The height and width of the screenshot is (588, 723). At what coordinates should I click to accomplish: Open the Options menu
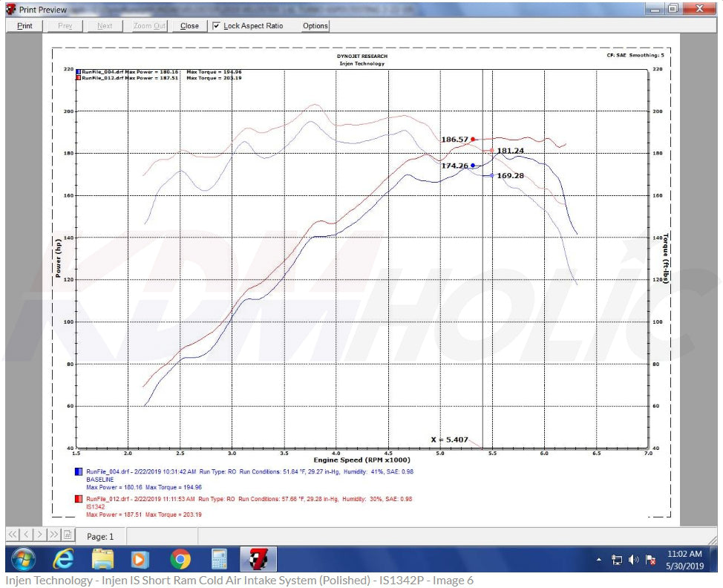tap(315, 25)
